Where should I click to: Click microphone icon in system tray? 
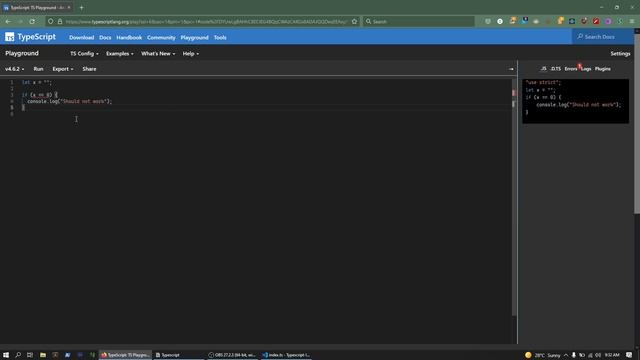(x=573, y=355)
